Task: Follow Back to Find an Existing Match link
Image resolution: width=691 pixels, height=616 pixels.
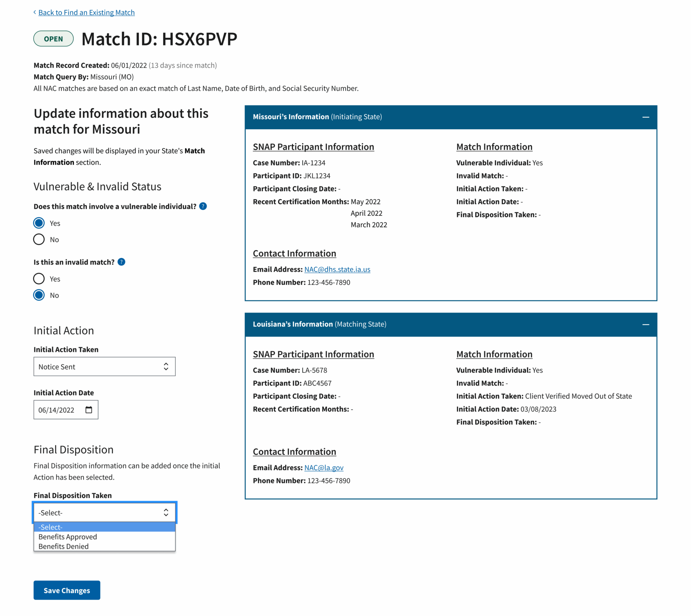Action: [x=87, y=12]
